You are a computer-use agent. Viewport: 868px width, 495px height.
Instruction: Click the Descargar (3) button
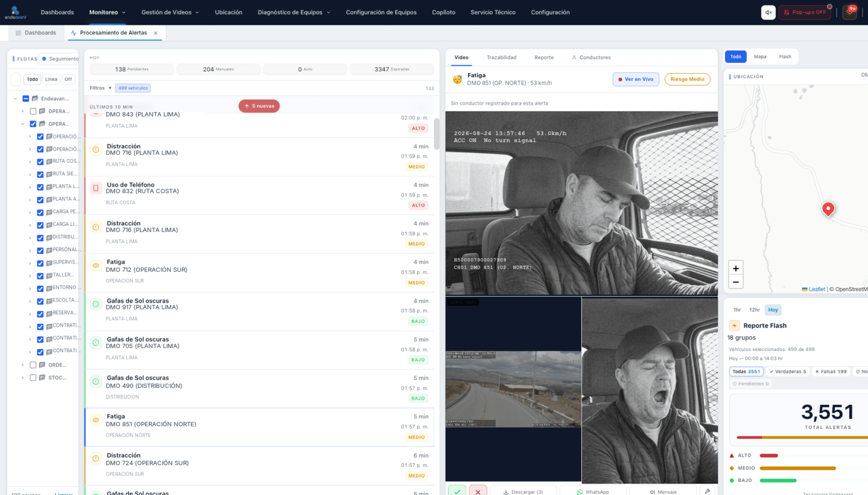pos(523,492)
